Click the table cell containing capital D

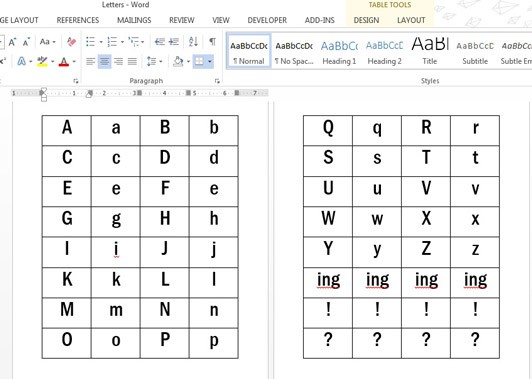click(165, 161)
